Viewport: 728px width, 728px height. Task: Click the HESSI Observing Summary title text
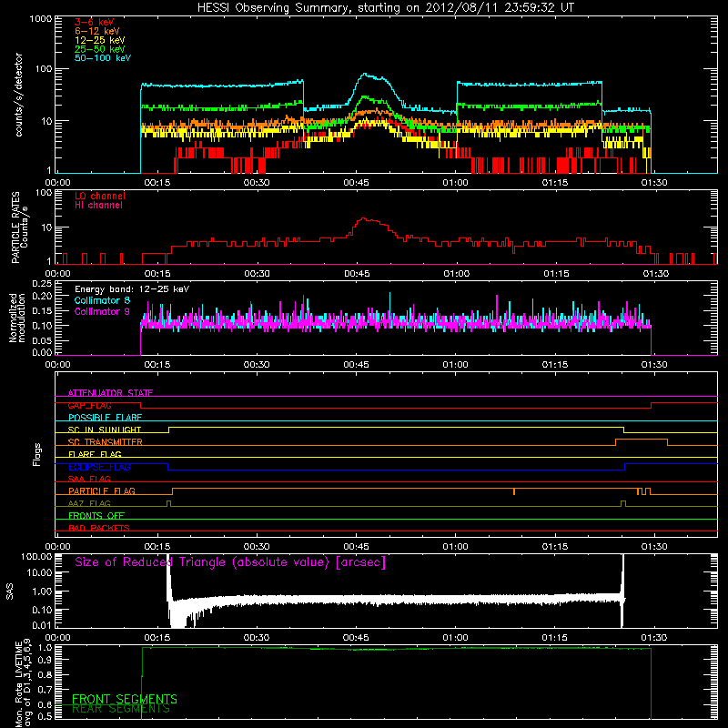tap(385, 7)
